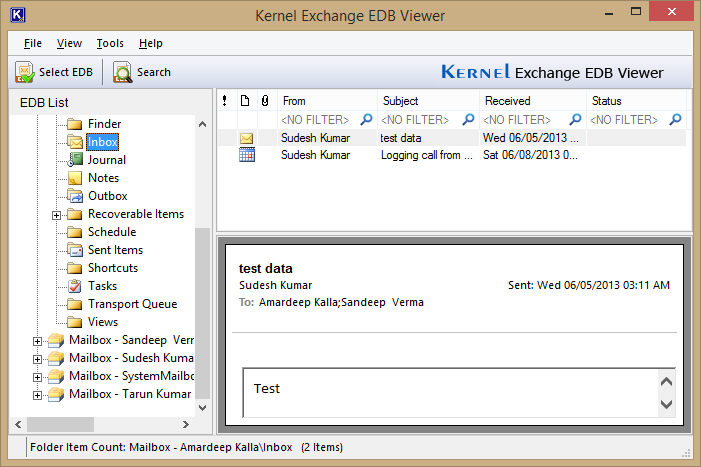Open the Tools menu
This screenshot has height=467, width=701.
(x=110, y=43)
